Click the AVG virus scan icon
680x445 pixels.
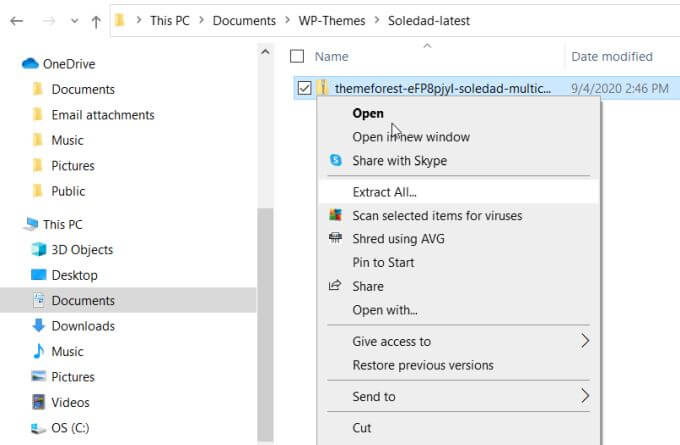335,215
